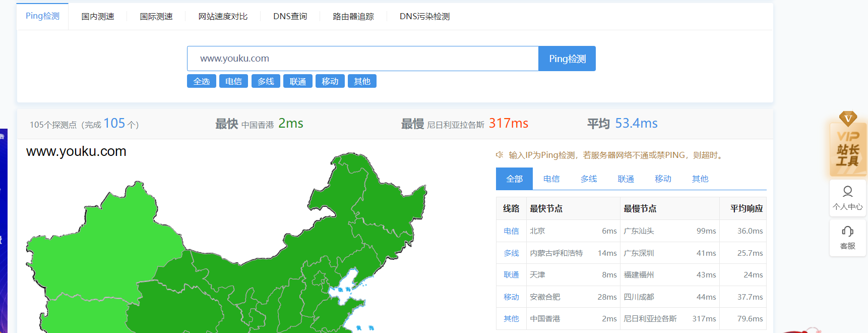Open 路由器追踪 tab
The image size is (868, 333).
point(353,17)
